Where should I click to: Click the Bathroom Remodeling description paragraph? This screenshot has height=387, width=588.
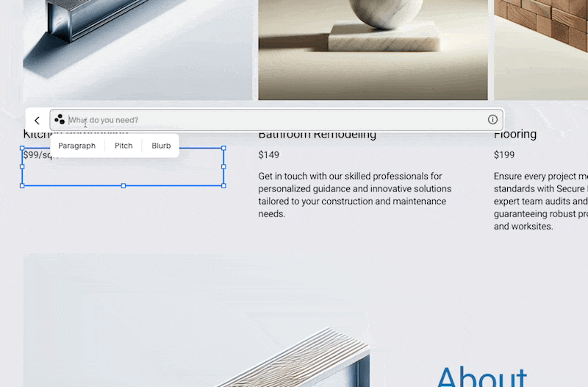(354, 195)
